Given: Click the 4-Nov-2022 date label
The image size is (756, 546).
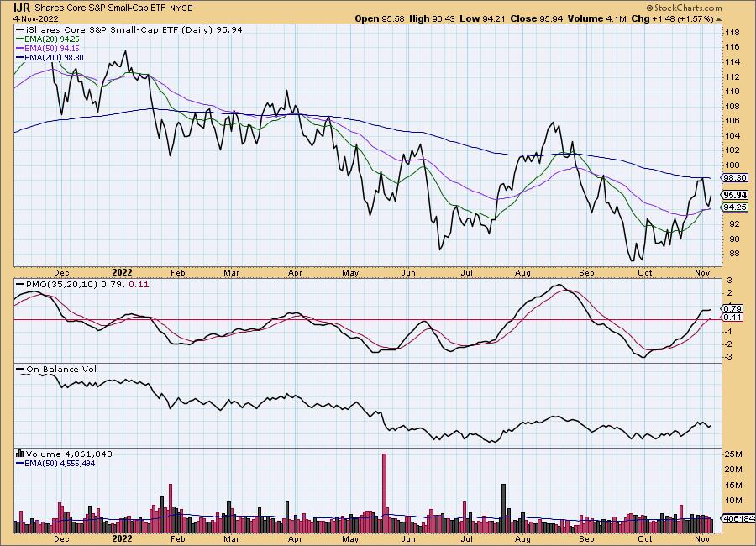Looking at the screenshot, I should click(x=36, y=18).
